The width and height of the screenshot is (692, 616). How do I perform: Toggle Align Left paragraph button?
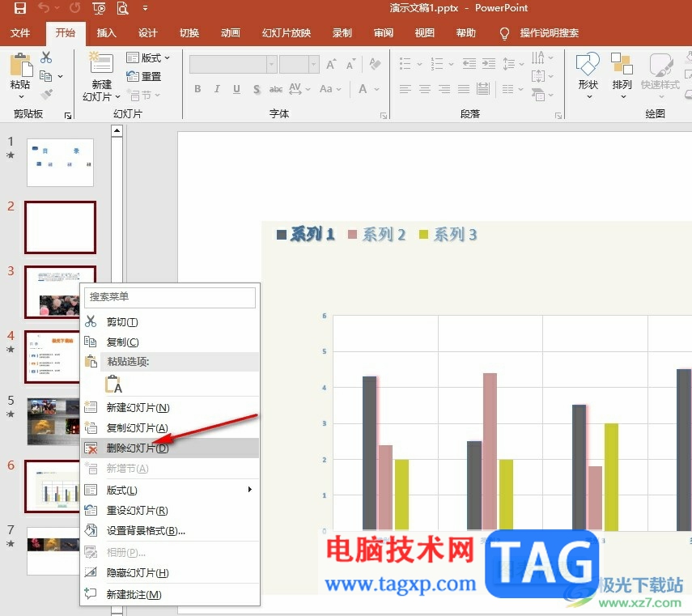(x=405, y=89)
